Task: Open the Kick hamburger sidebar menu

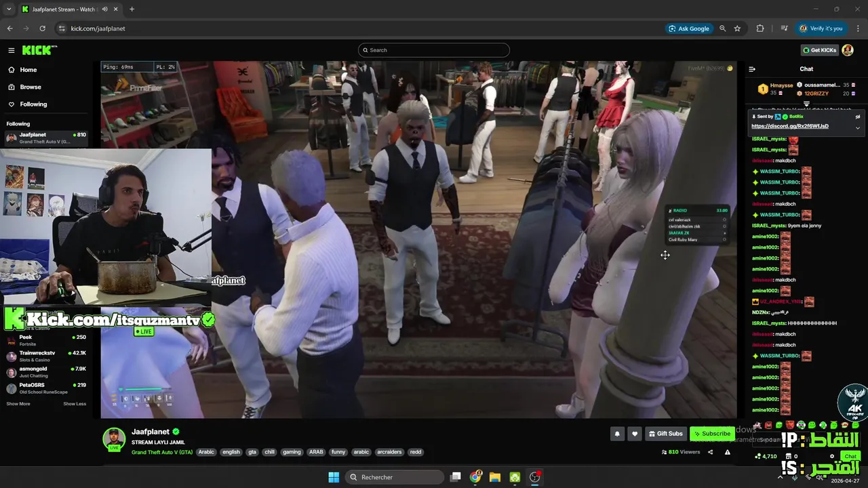Action: (x=12, y=50)
